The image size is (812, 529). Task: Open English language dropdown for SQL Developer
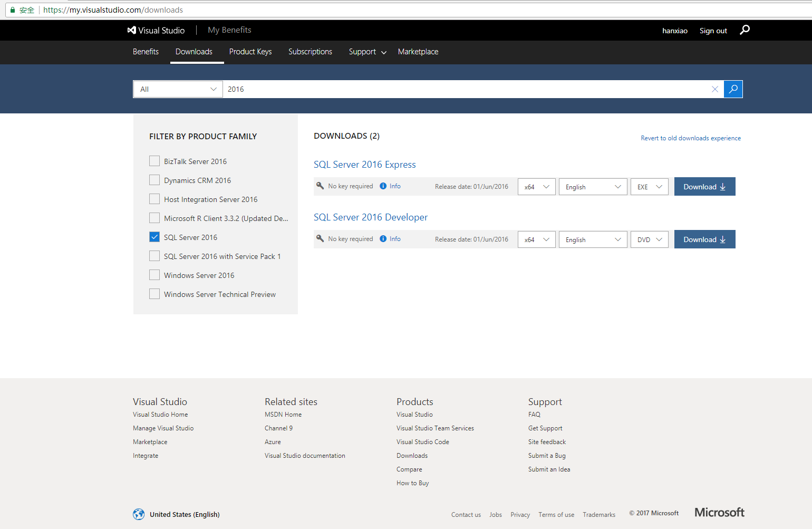point(593,239)
